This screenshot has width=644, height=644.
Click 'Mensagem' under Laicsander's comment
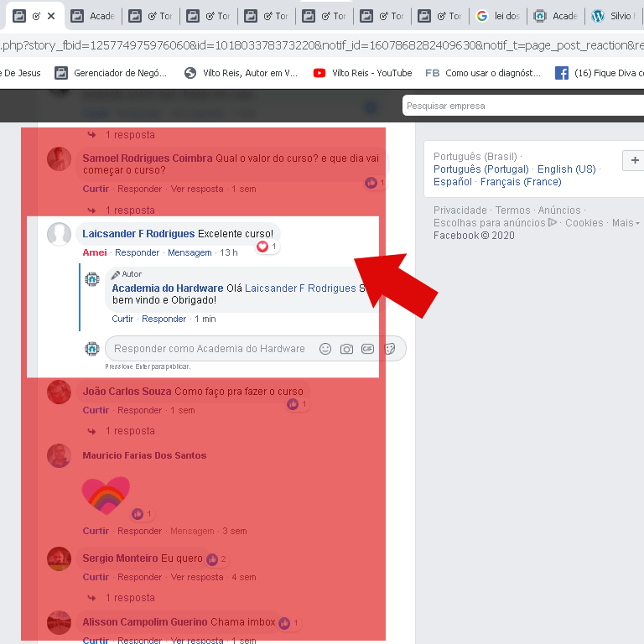pos(190,252)
